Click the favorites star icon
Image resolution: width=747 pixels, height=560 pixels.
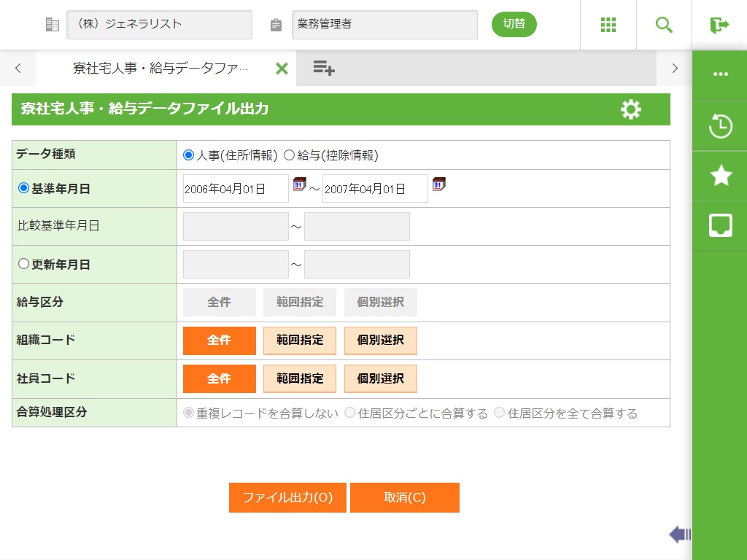[x=720, y=176]
